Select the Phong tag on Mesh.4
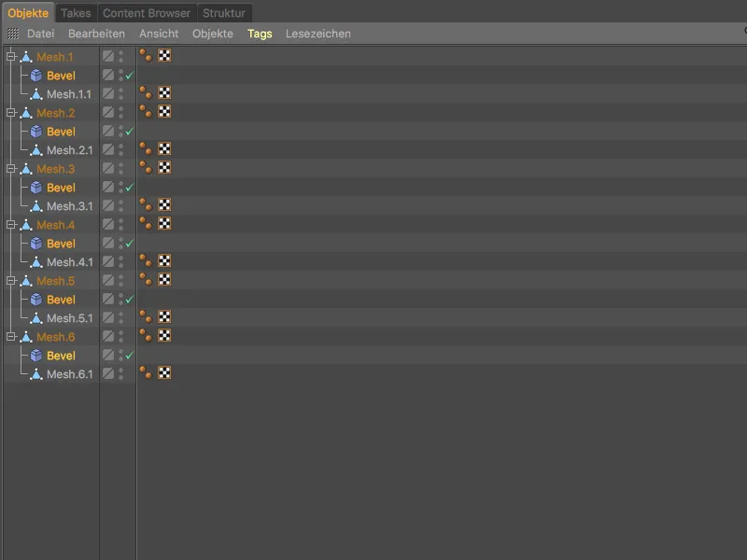The height and width of the screenshot is (560, 747). click(146, 223)
